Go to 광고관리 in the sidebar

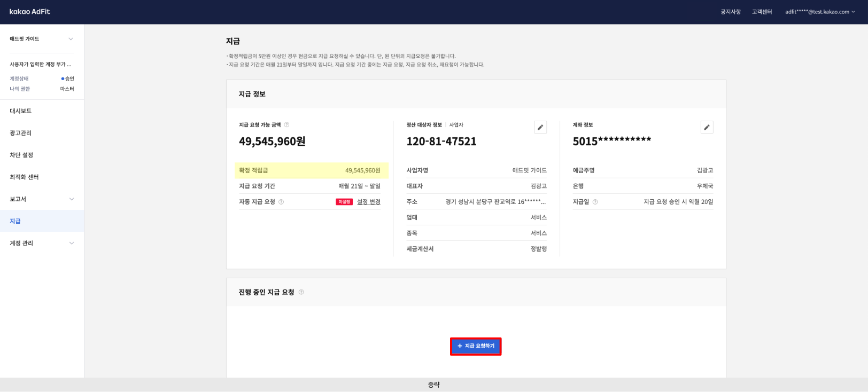(21, 133)
